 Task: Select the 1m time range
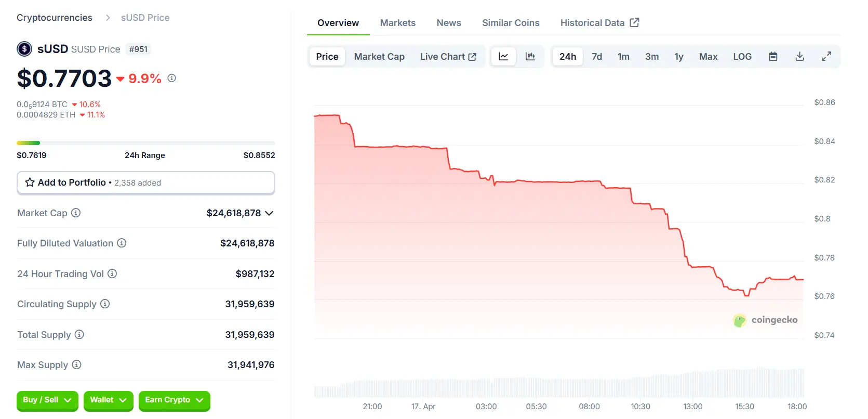tap(623, 56)
